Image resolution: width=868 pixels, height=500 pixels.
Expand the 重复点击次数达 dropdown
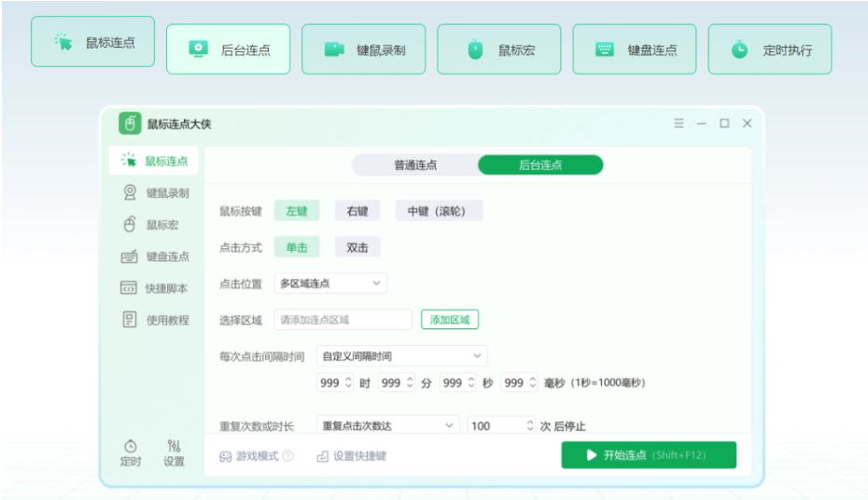tap(388, 425)
